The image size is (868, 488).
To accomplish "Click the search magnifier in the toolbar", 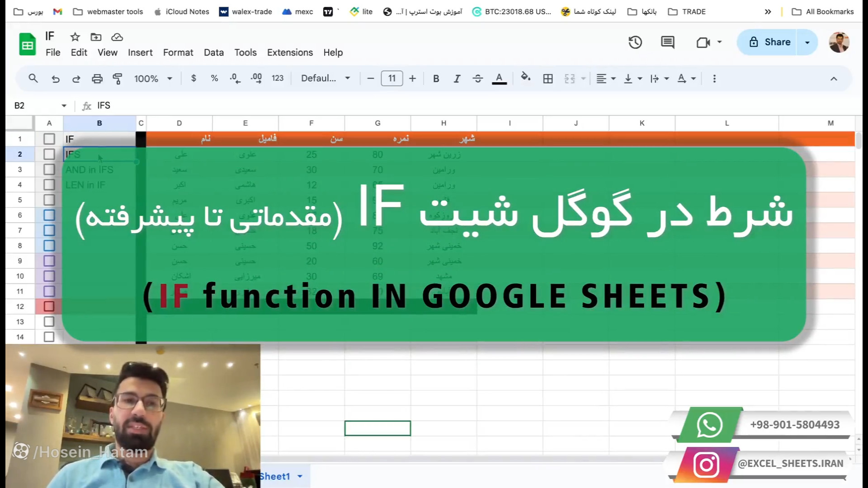I will pos(33,79).
